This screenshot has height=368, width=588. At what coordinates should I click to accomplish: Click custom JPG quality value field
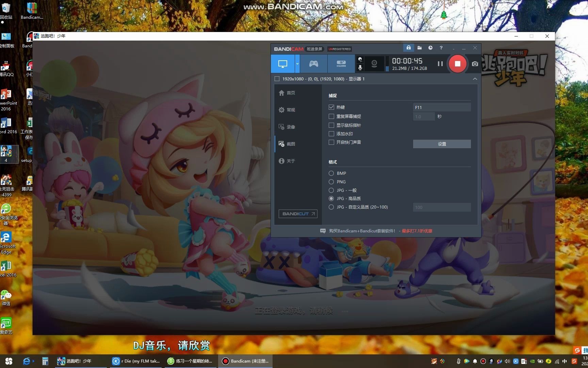click(442, 207)
